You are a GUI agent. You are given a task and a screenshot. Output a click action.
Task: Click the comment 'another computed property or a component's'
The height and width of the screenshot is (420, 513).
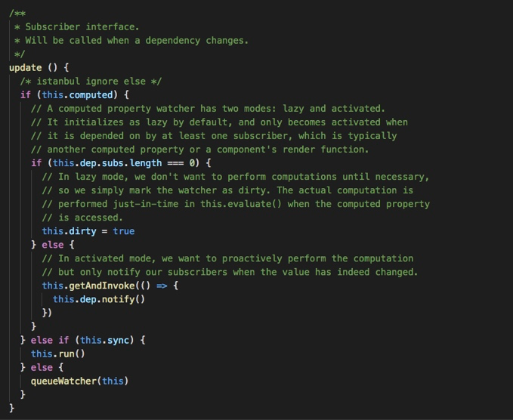tap(200, 150)
